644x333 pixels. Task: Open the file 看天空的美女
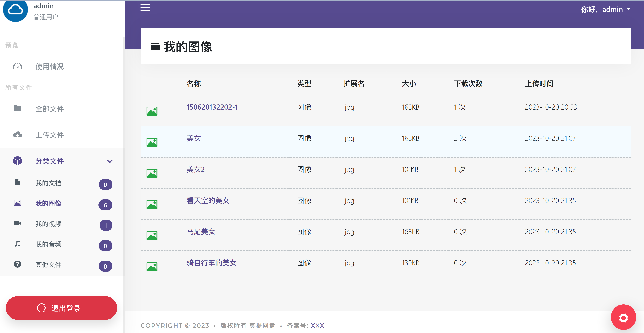[208, 200]
